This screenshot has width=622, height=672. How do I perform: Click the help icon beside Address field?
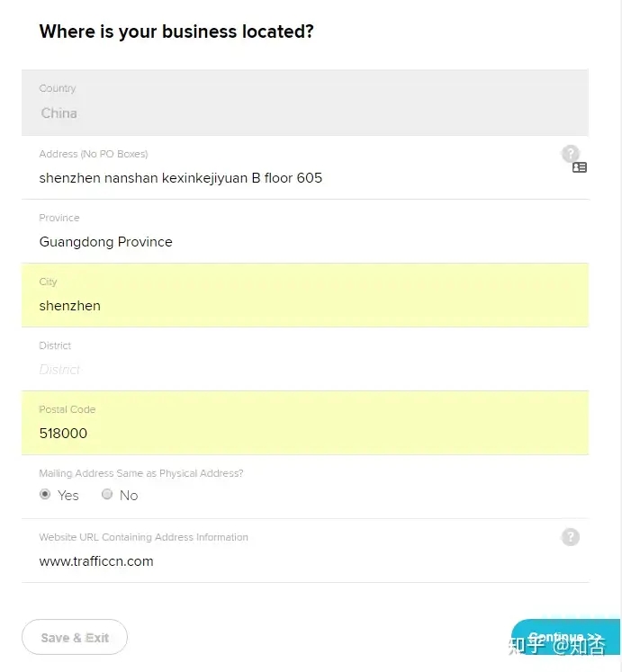pyautogui.click(x=570, y=153)
